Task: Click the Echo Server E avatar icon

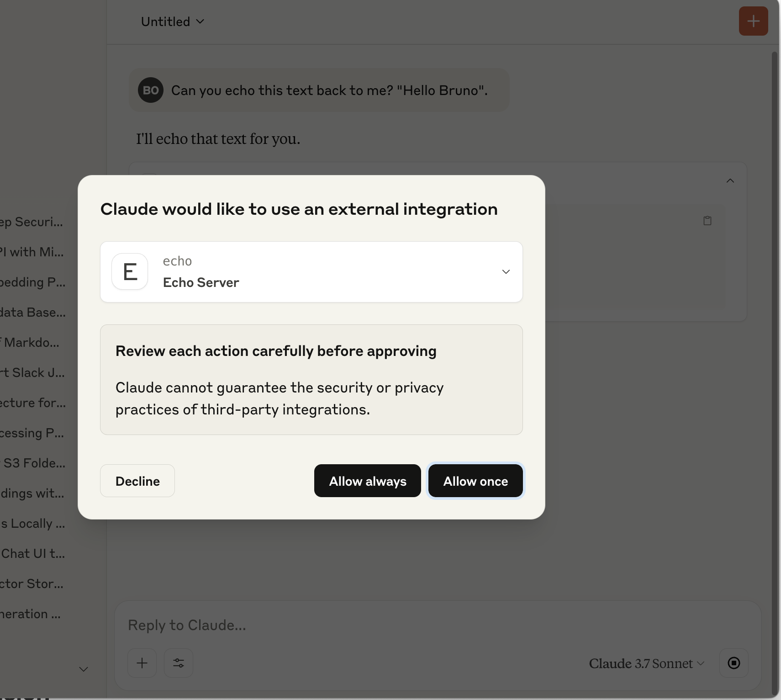Action: coord(130,271)
